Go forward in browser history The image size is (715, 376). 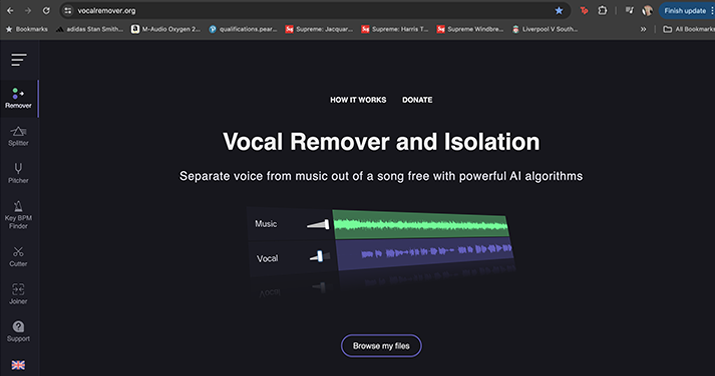click(28, 10)
